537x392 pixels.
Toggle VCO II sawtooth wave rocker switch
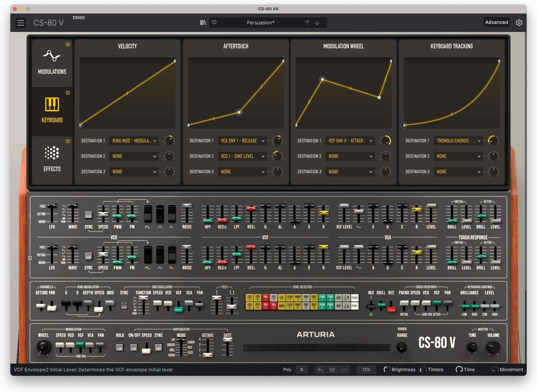tap(172, 255)
